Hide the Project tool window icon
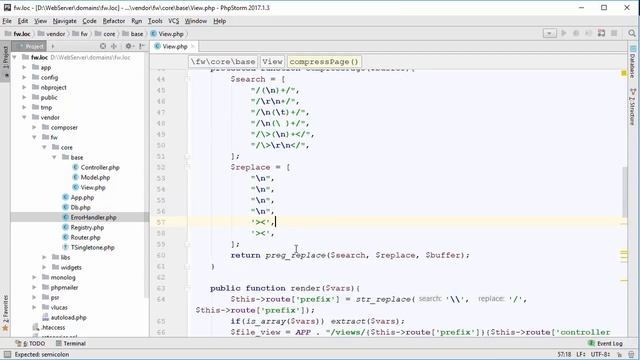Viewport: 640px width, 360px height. [142, 46]
